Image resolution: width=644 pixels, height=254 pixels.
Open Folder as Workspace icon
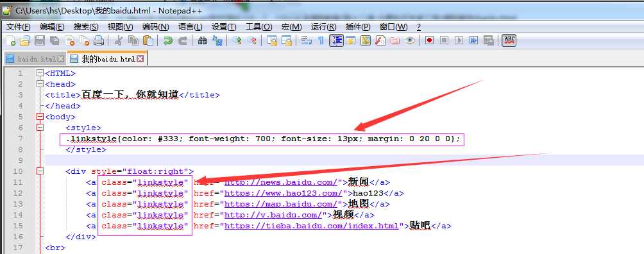point(395,40)
